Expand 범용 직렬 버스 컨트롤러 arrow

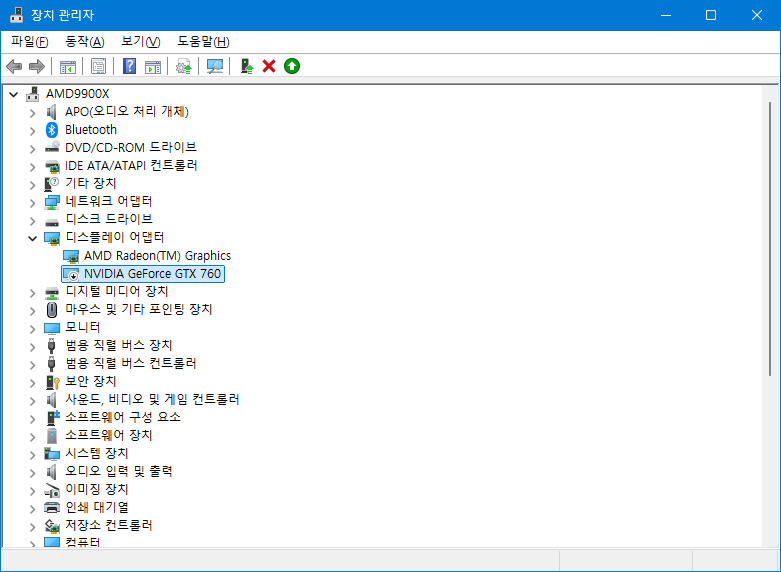click(32, 365)
